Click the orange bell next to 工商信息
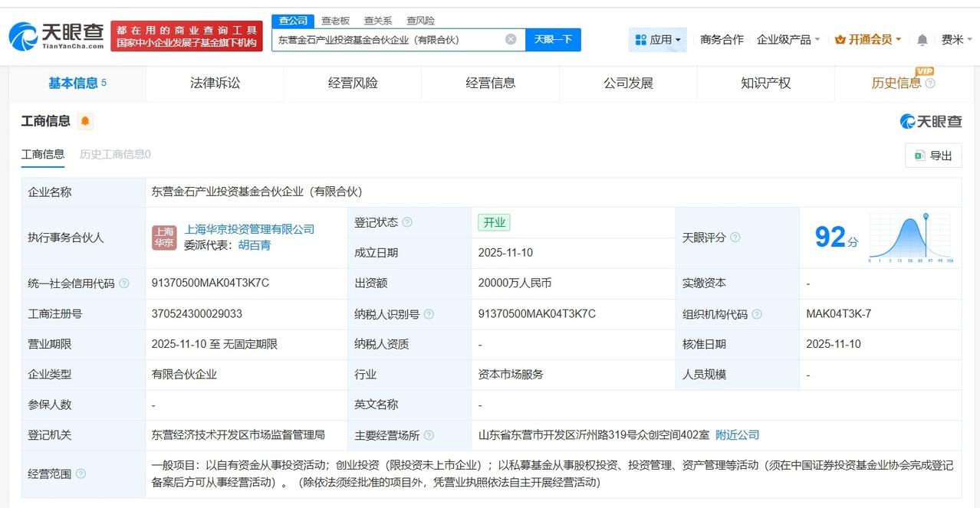980x508 pixels. (x=86, y=120)
